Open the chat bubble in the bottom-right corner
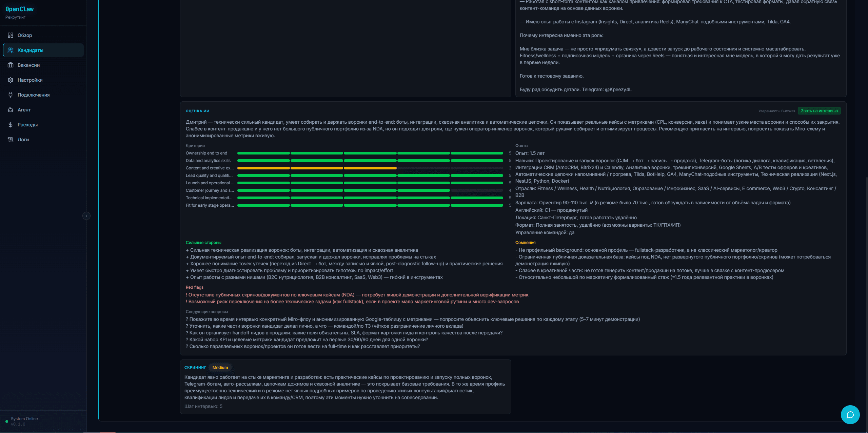The image size is (868, 433). pos(851,415)
